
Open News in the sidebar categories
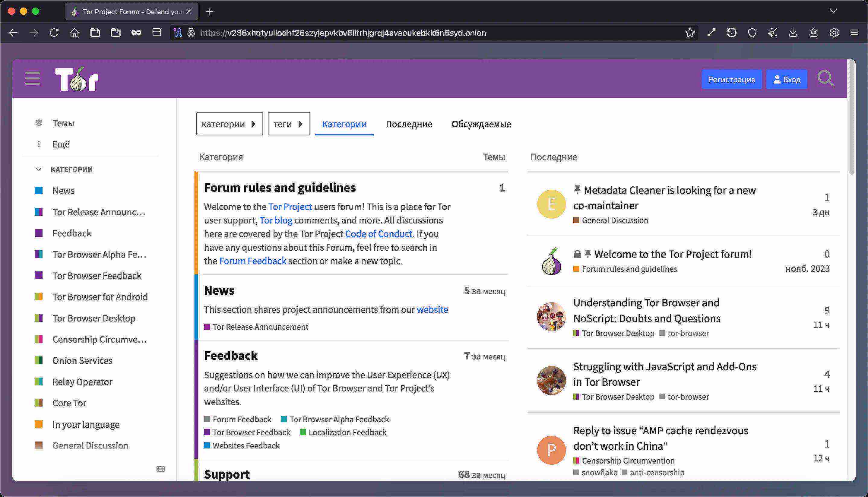click(x=64, y=191)
